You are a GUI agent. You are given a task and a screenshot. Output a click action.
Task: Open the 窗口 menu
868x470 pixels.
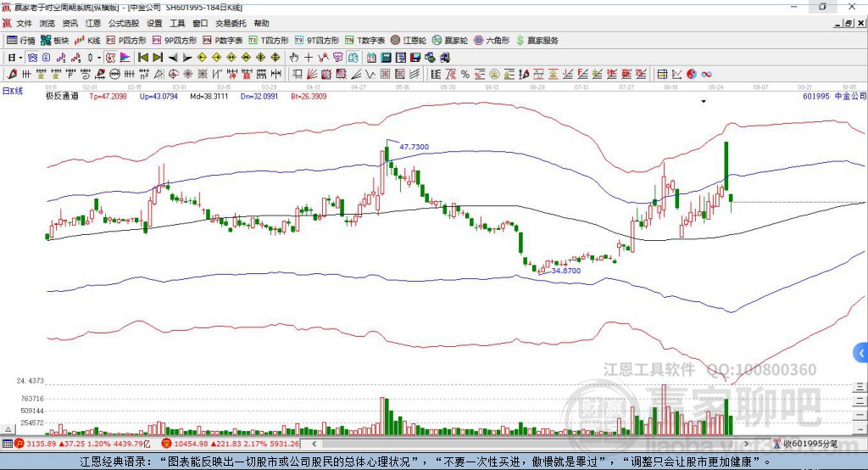click(x=200, y=23)
